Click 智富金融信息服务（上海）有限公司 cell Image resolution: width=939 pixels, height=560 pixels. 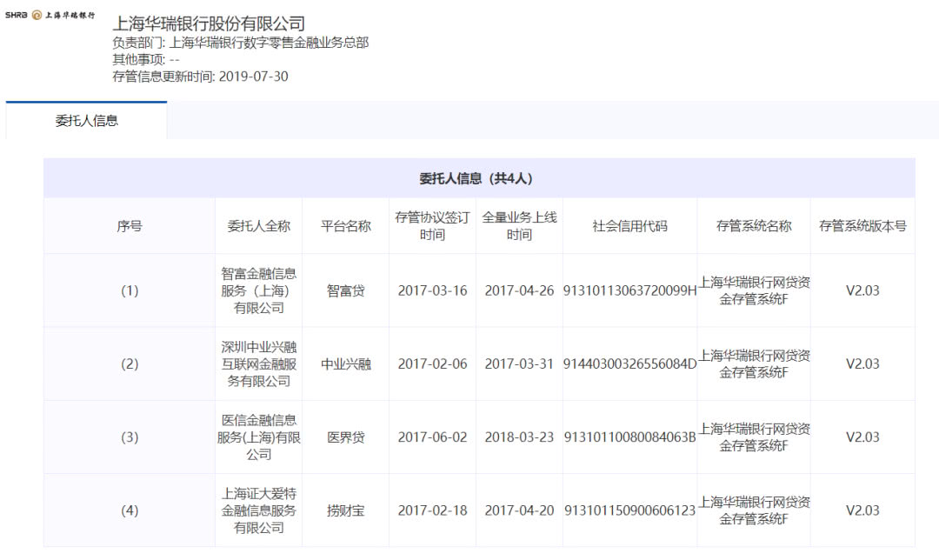tap(259, 290)
